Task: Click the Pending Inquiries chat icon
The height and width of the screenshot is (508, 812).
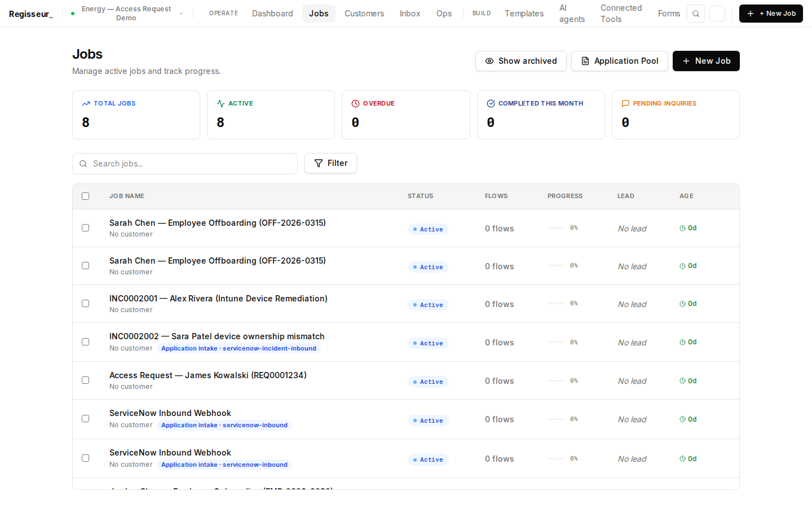Action: point(625,103)
